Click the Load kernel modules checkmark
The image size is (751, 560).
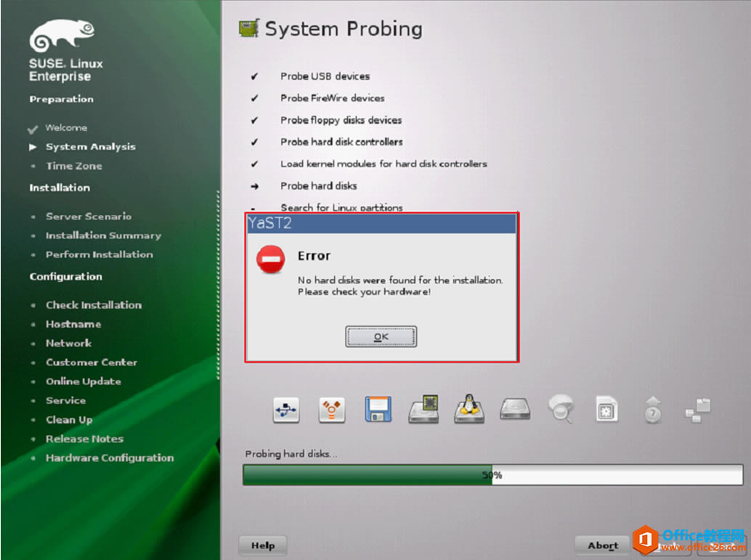click(x=254, y=164)
